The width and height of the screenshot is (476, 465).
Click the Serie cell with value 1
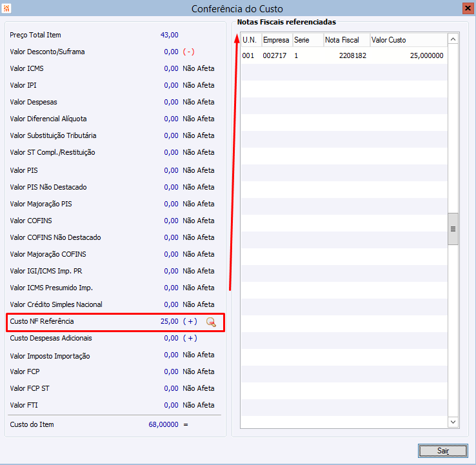point(296,55)
